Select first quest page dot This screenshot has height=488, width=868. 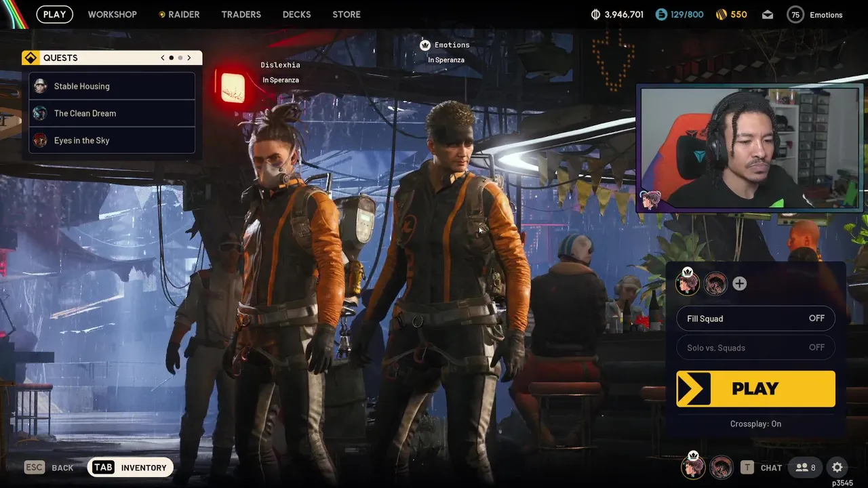[171, 58]
